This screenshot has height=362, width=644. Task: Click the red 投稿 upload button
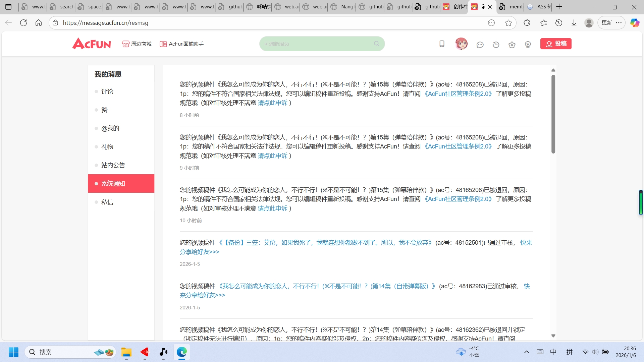coord(556,44)
